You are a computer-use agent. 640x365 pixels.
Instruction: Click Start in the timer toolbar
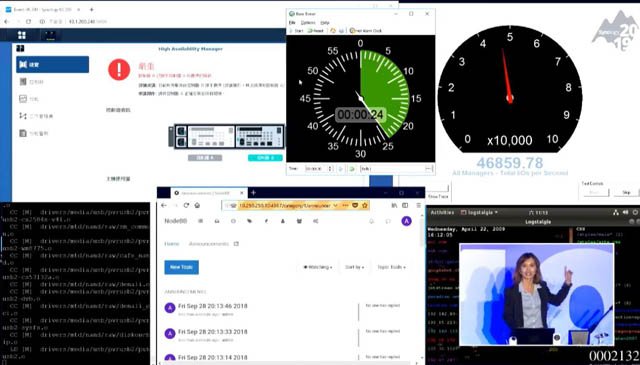point(296,31)
